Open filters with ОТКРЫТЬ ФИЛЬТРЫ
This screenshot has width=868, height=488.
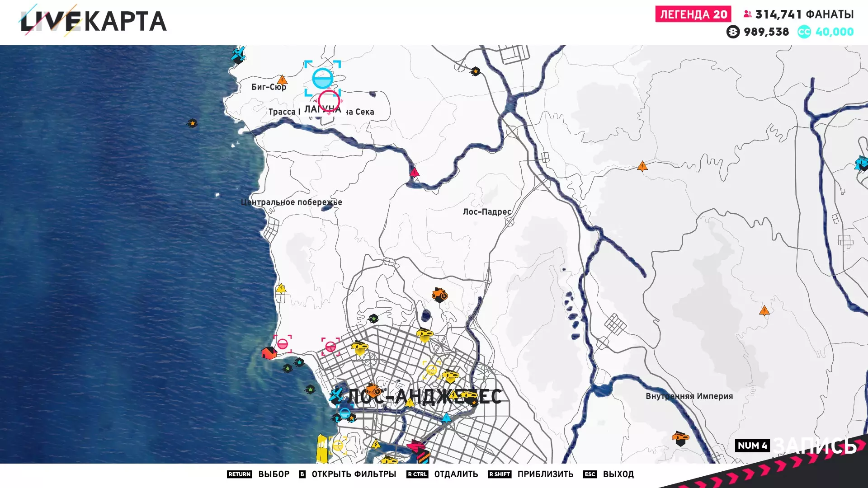[354, 474]
